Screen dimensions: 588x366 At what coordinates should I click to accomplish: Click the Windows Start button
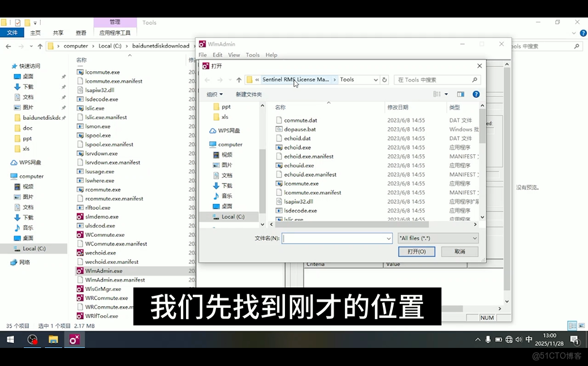10,340
